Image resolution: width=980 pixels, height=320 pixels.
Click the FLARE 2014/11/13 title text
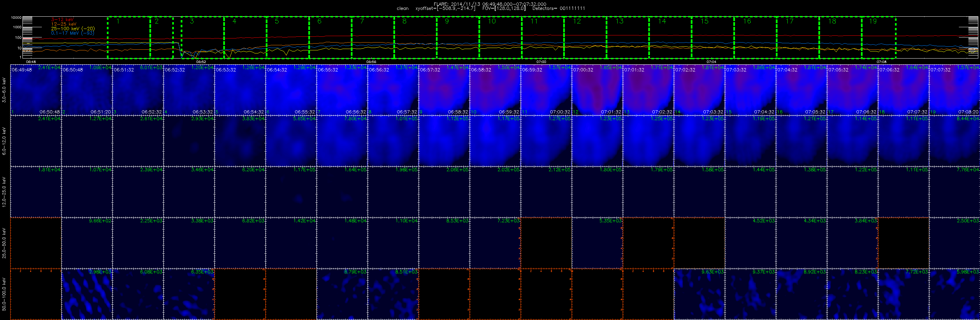click(x=490, y=4)
